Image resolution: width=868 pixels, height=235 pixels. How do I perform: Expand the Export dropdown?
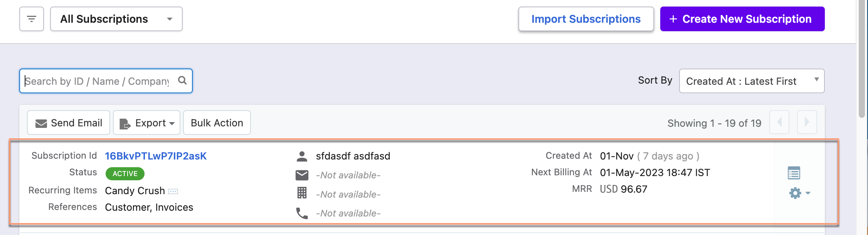pos(146,123)
